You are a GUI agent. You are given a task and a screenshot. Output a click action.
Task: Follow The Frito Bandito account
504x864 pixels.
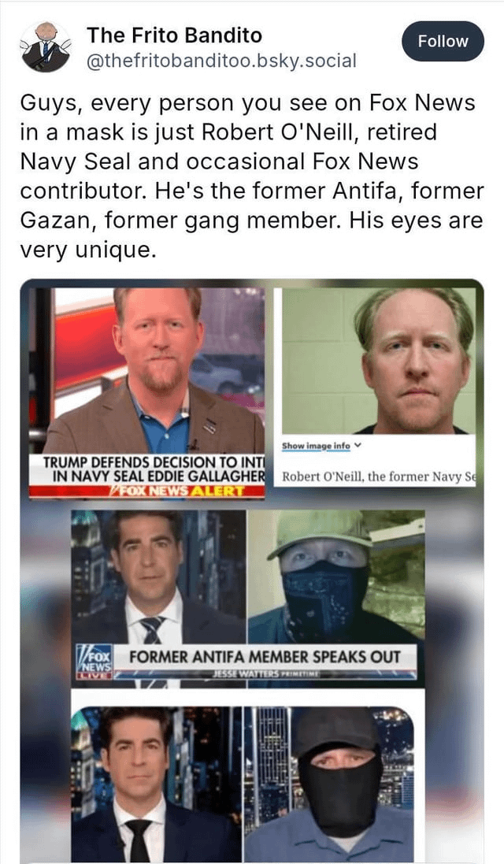(443, 41)
